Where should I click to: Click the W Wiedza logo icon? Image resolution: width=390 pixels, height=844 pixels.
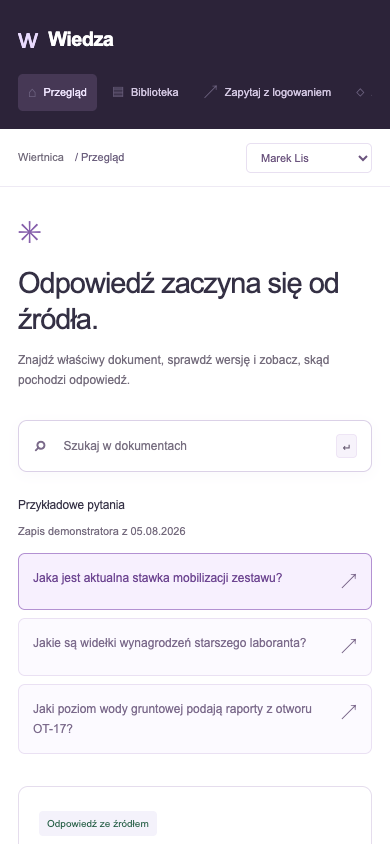27,40
